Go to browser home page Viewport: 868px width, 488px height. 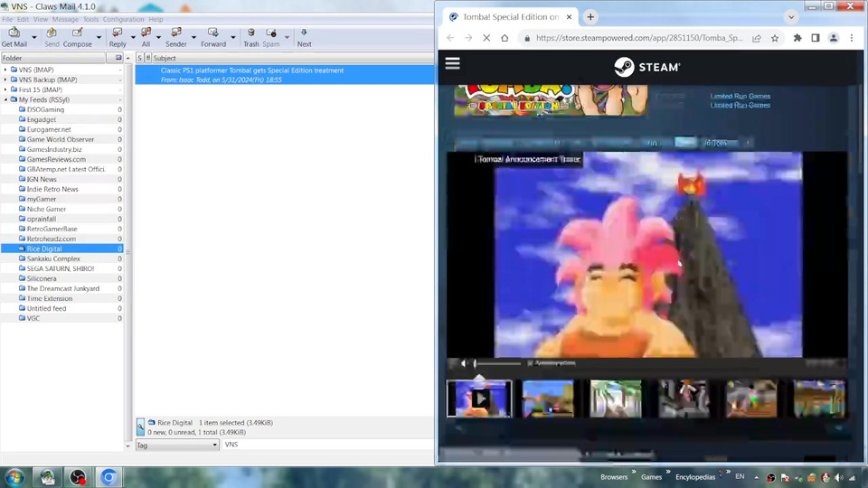tap(505, 38)
